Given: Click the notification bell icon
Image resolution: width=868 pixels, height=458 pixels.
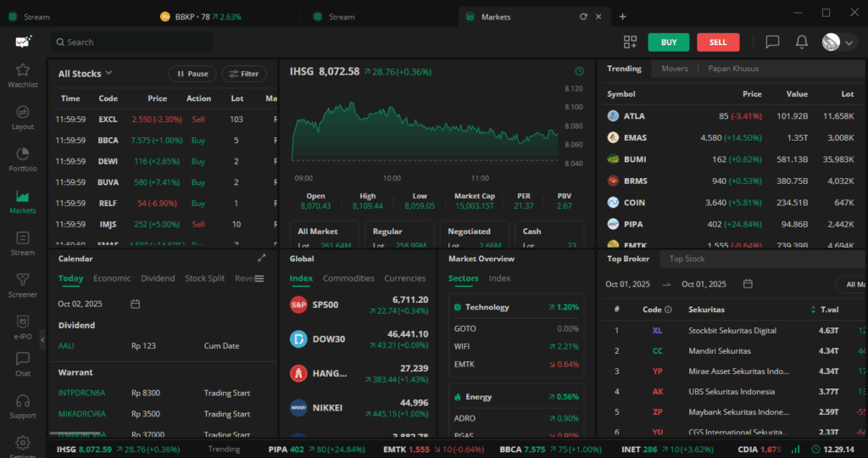Looking at the screenshot, I should [801, 42].
